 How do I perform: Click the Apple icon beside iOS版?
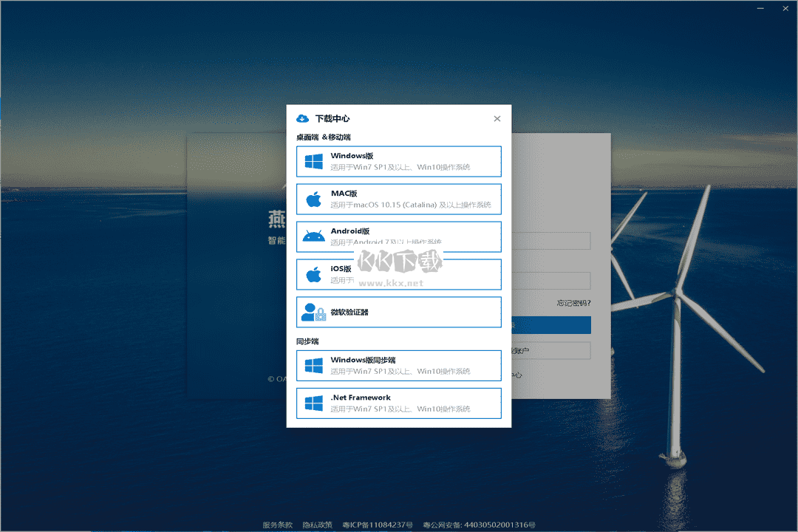click(314, 275)
